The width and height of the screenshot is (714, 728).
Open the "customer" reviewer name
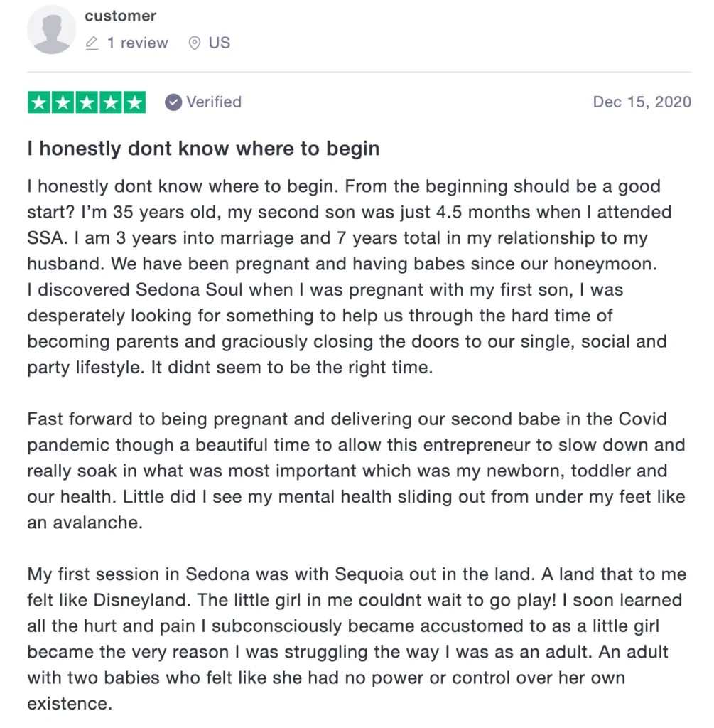coord(121,16)
